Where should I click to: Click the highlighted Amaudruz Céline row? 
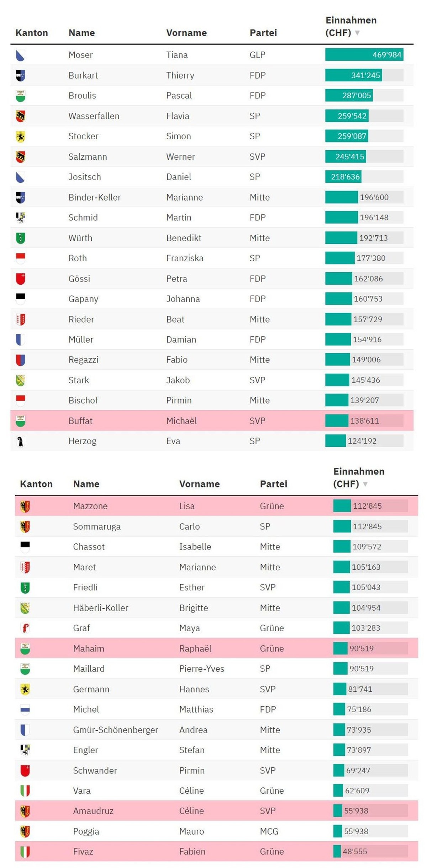216,811
